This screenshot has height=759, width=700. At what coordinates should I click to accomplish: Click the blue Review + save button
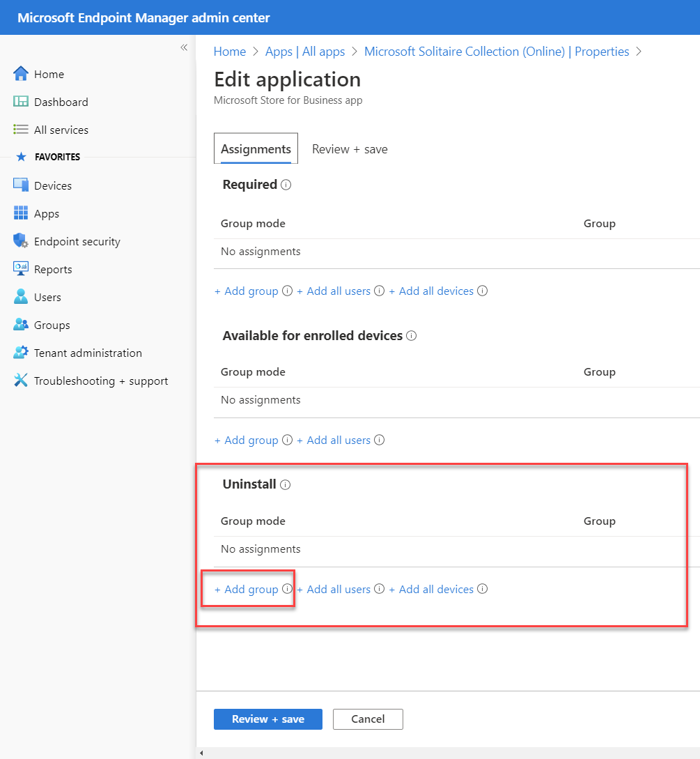click(x=268, y=719)
